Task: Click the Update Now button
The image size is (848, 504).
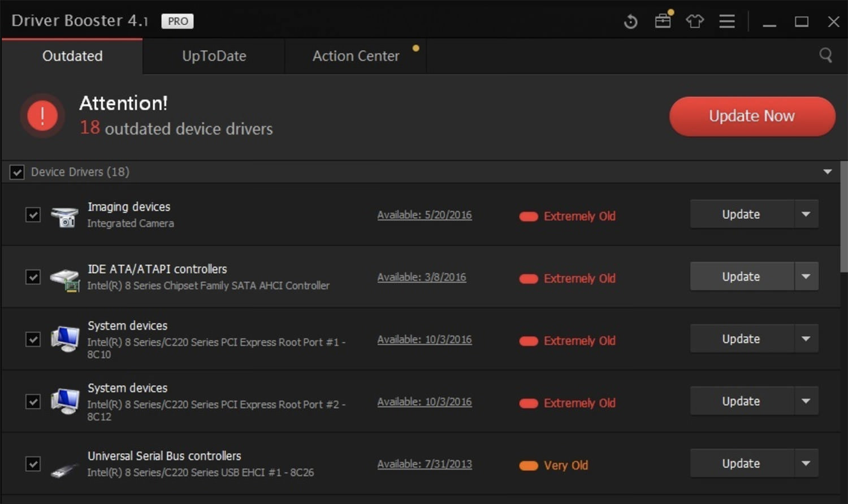Action: [x=752, y=116]
